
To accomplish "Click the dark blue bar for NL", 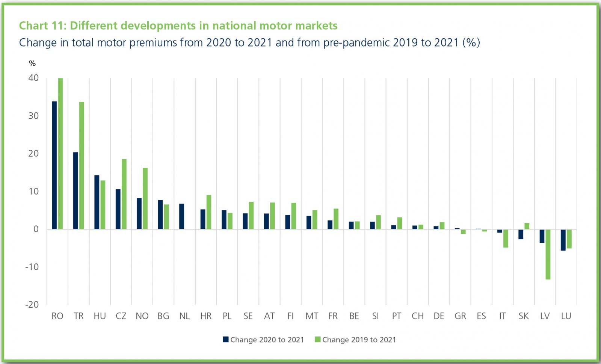I will point(182,216).
